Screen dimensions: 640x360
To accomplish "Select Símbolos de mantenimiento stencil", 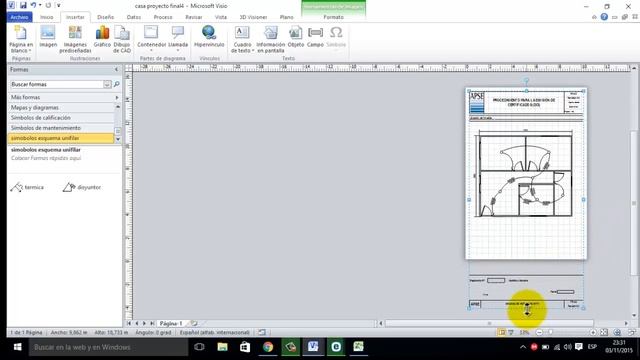I will point(61,128).
